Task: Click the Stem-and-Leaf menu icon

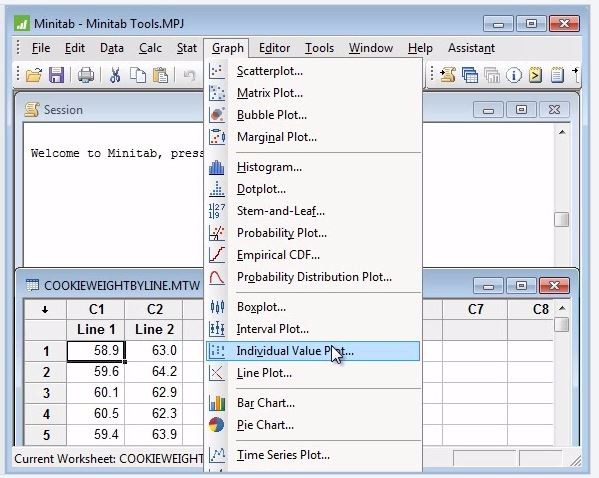Action: point(217,211)
